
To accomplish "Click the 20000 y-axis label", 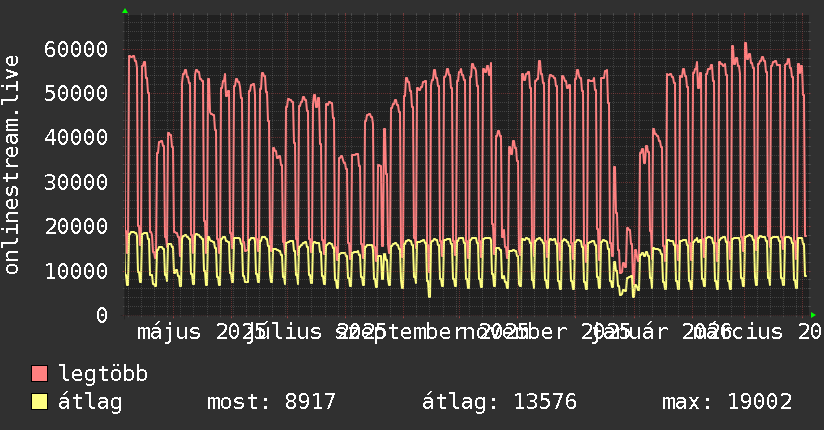I will tap(77, 226).
